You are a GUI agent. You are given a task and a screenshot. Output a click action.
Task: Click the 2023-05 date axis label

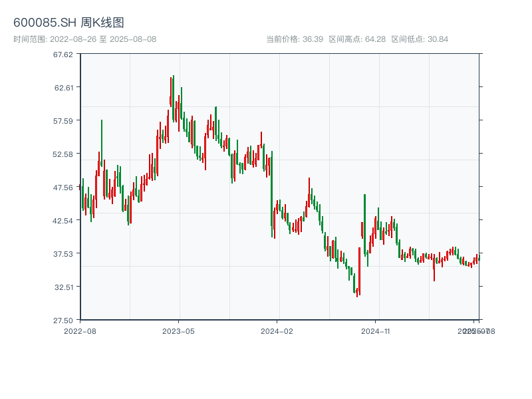click(x=178, y=331)
